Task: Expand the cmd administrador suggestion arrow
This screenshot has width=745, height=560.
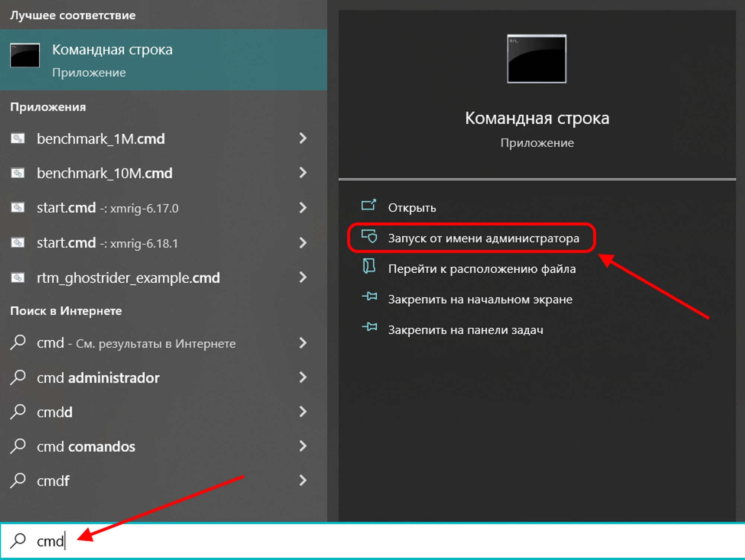Action: coord(303,377)
